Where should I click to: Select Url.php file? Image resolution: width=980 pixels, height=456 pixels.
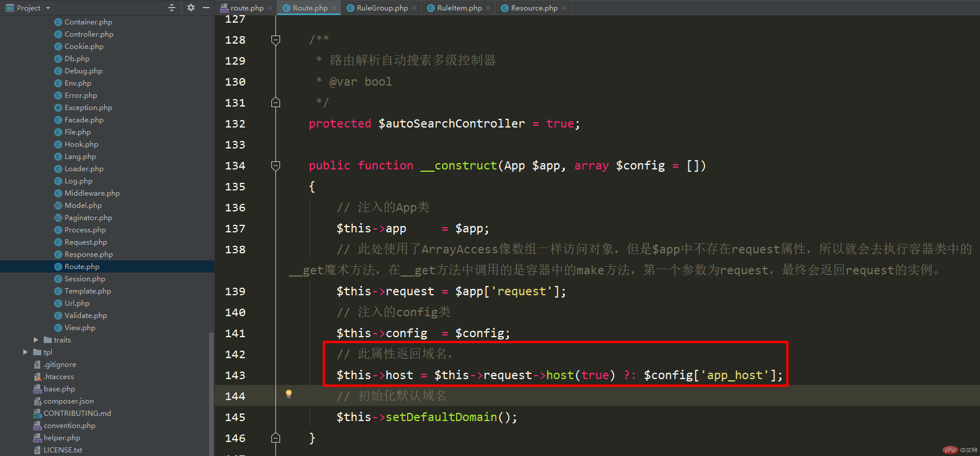click(x=77, y=303)
